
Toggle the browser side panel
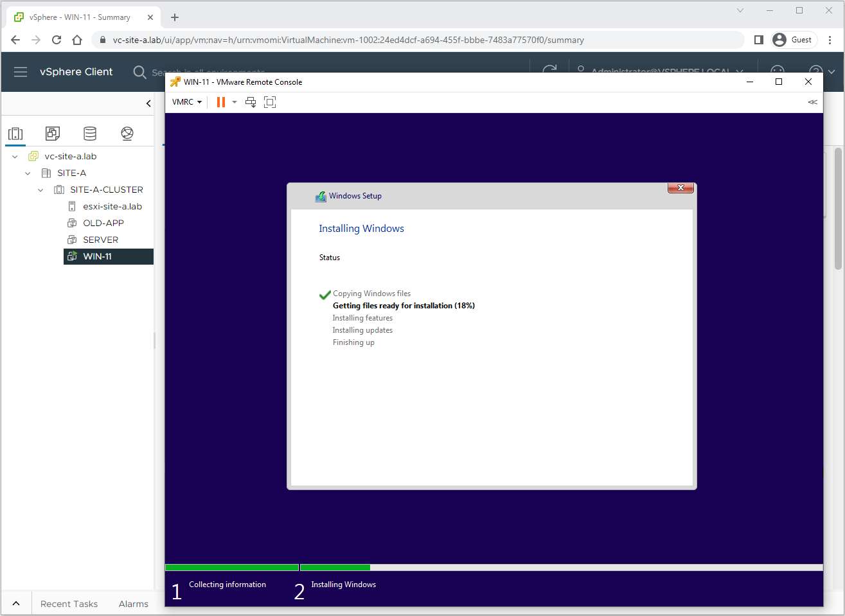[x=759, y=40]
